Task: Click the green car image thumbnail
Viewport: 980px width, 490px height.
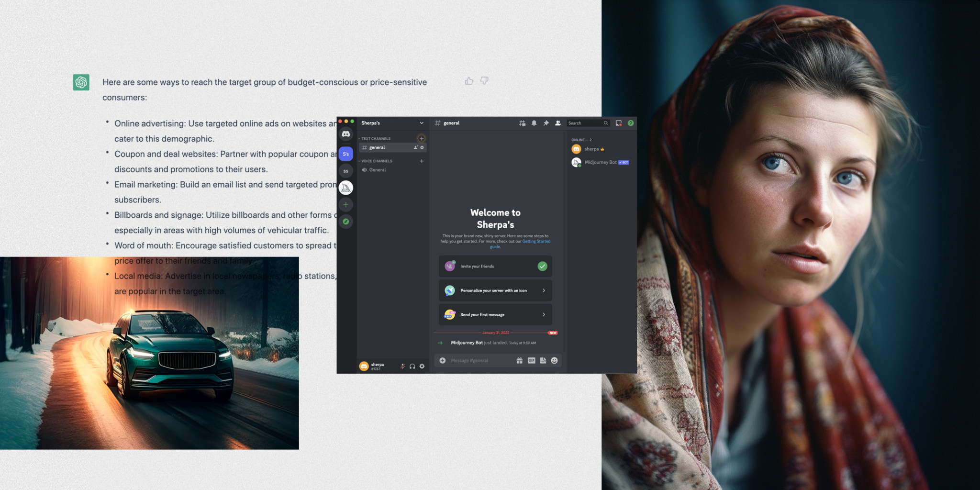Action: click(149, 353)
